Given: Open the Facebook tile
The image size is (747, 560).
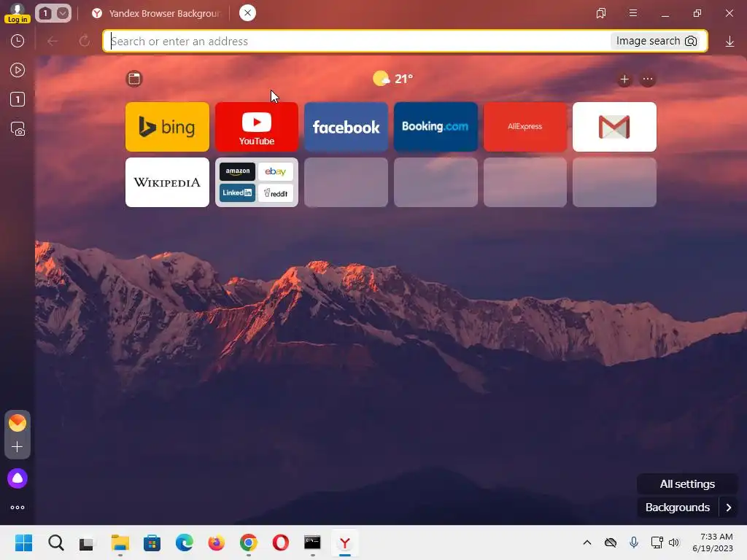Looking at the screenshot, I should (x=346, y=127).
